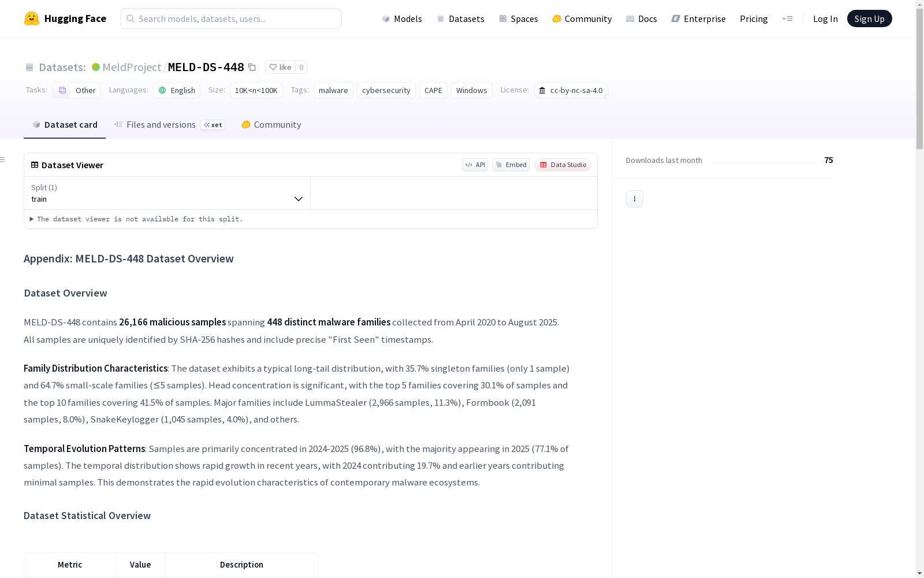This screenshot has width=924, height=578.
Task: Switch to Files and versions tab
Action: point(169,125)
